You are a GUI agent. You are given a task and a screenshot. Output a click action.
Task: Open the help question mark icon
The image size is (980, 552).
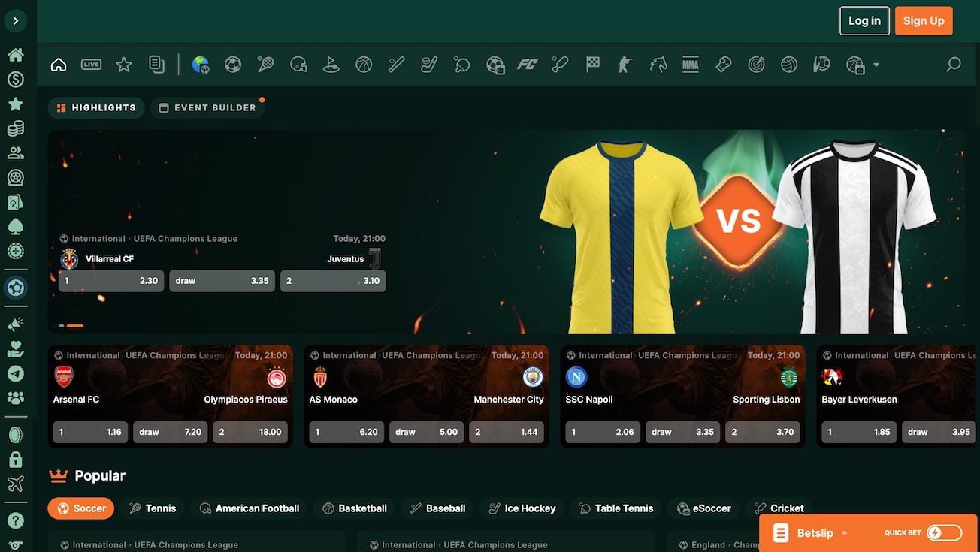click(15, 520)
